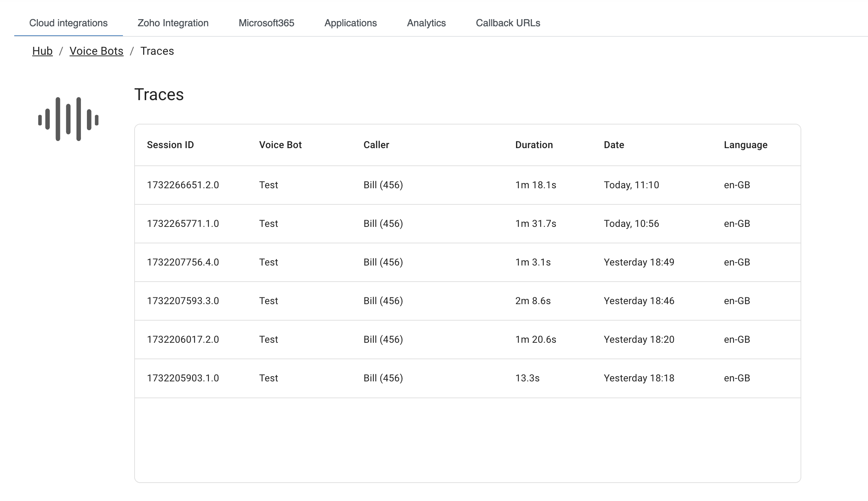868x501 pixels.
Task: Open session 1732265771.1.0 trace row
Action: tap(183, 223)
